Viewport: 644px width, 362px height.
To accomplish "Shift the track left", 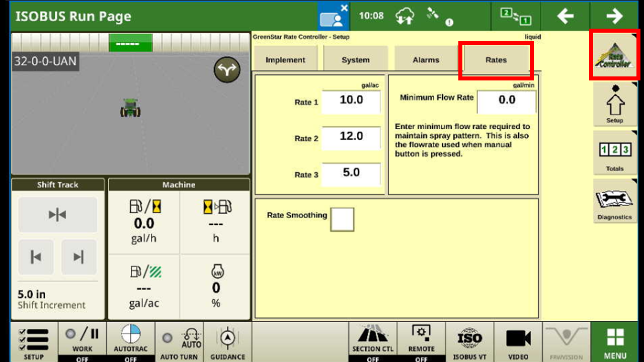I will point(36,257).
